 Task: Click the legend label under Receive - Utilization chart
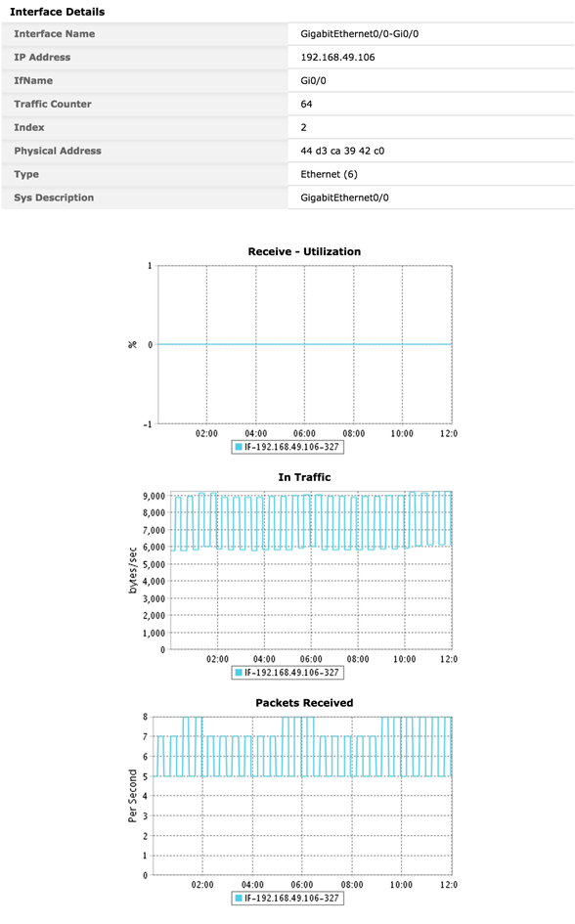291,447
